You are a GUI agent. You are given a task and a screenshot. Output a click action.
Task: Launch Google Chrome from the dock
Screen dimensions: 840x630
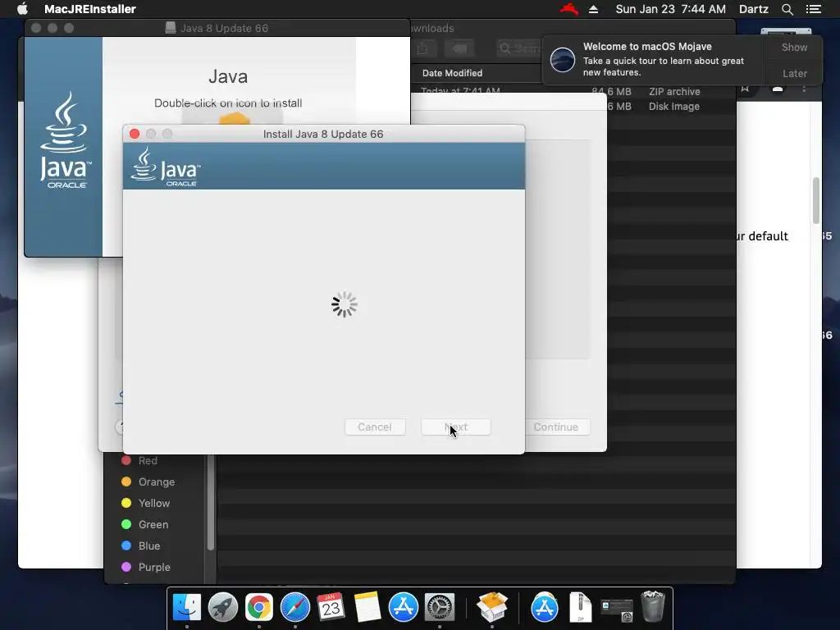[259, 607]
